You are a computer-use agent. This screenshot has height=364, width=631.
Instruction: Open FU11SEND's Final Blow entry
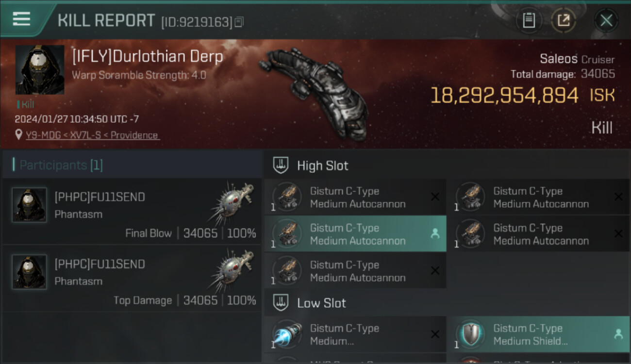coord(132,211)
